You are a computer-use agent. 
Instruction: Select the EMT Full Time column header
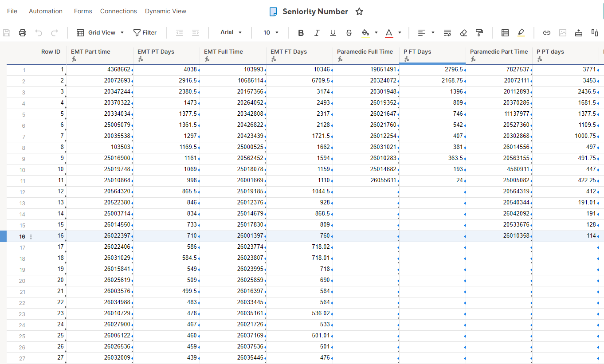click(233, 55)
